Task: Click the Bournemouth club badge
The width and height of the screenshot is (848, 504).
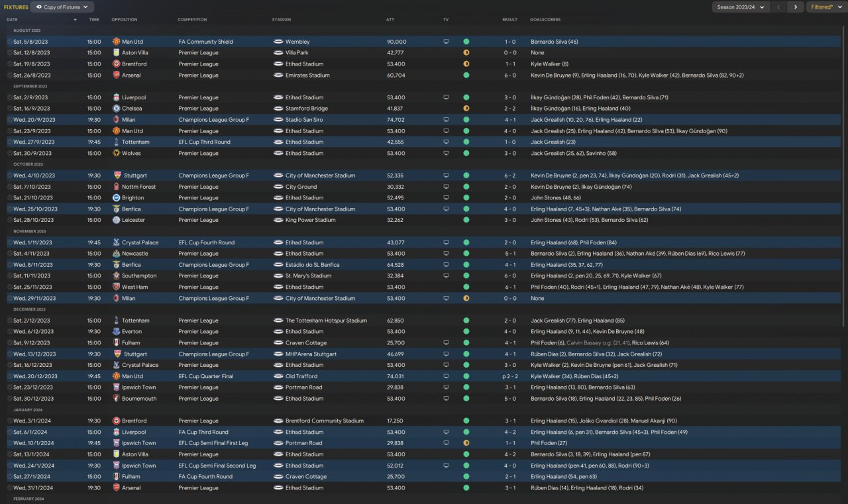Action: click(116, 399)
